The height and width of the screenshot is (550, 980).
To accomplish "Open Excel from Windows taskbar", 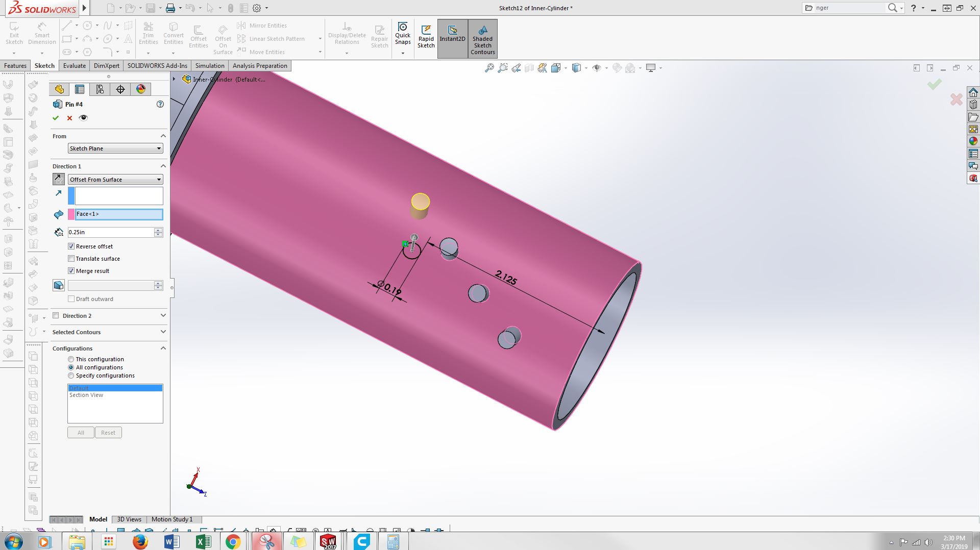I will (x=203, y=541).
